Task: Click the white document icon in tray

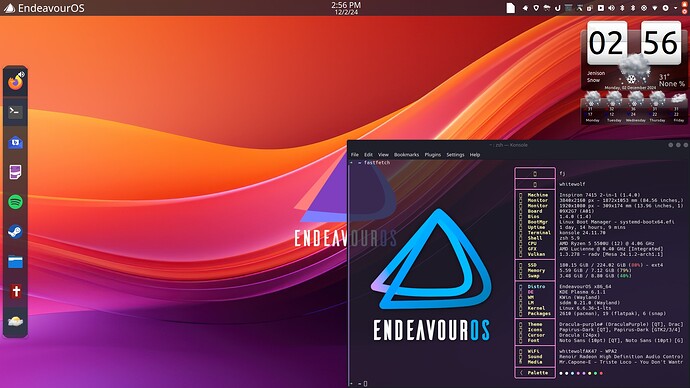Action: [x=510, y=8]
